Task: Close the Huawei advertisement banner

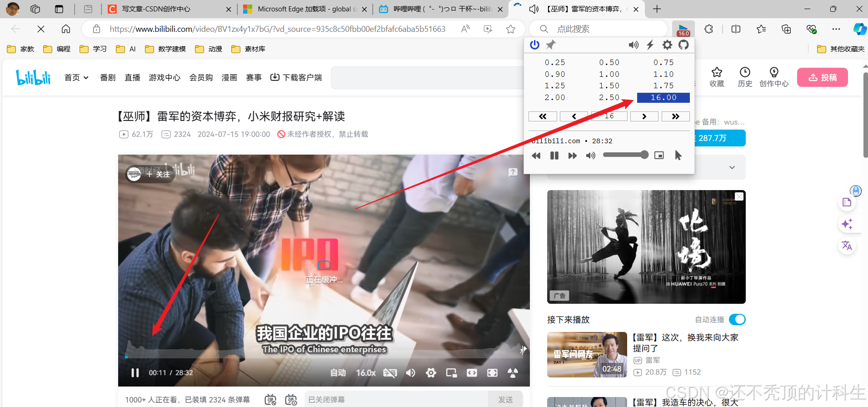Action: (739, 196)
